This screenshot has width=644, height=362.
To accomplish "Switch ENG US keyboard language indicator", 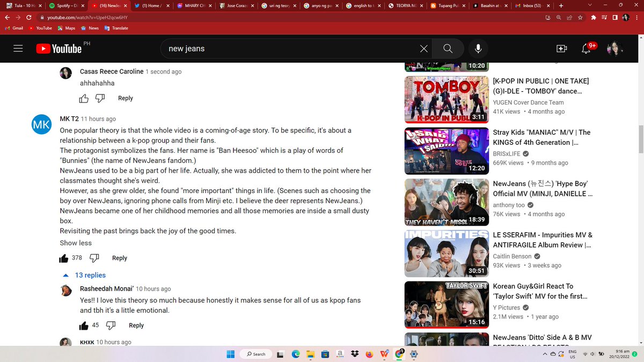I will coord(572,354).
